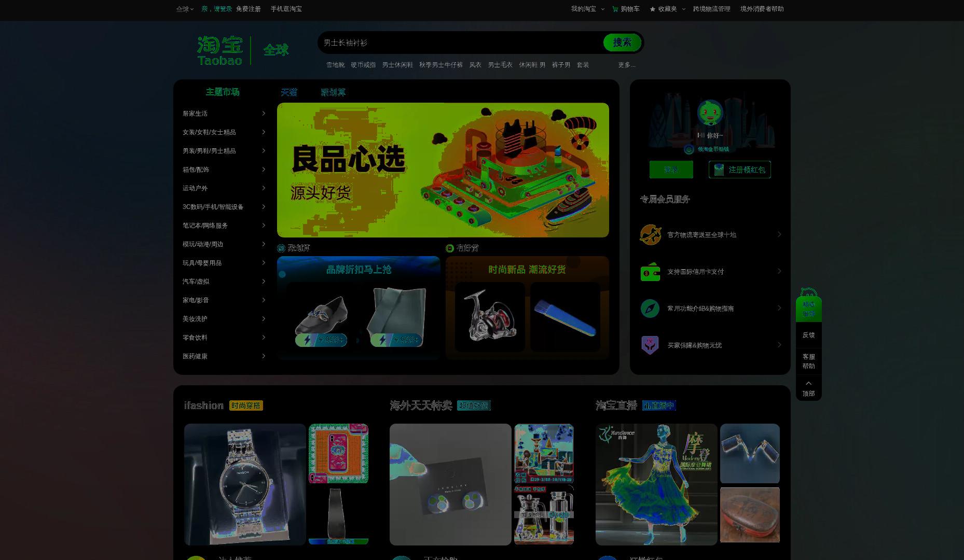Click the 有好货 icon above the fashion card
This screenshot has height=560, width=964.
coord(450,248)
